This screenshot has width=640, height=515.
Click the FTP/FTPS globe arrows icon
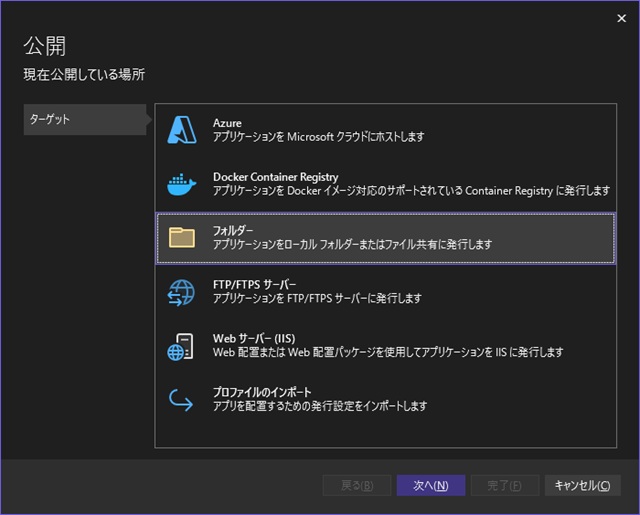[x=181, y=292]
